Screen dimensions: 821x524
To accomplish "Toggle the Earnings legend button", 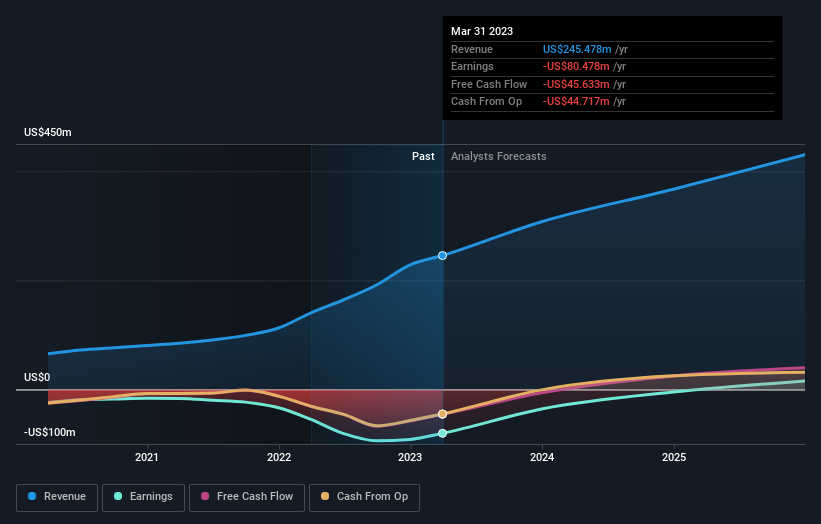I will point(143,497).
